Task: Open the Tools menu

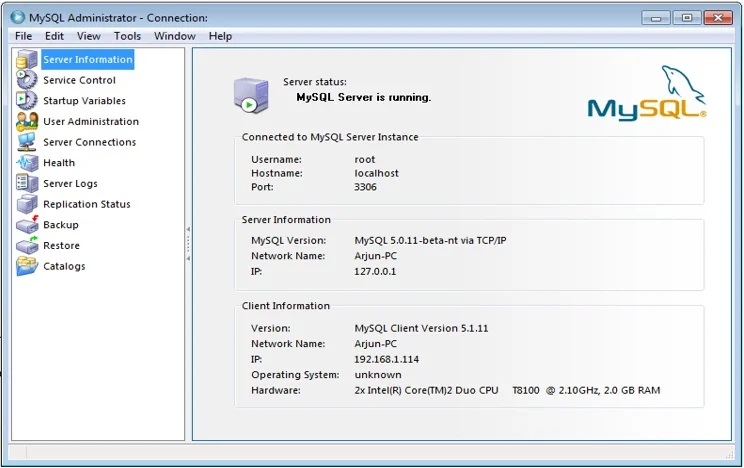Action: tap(127, 36)
